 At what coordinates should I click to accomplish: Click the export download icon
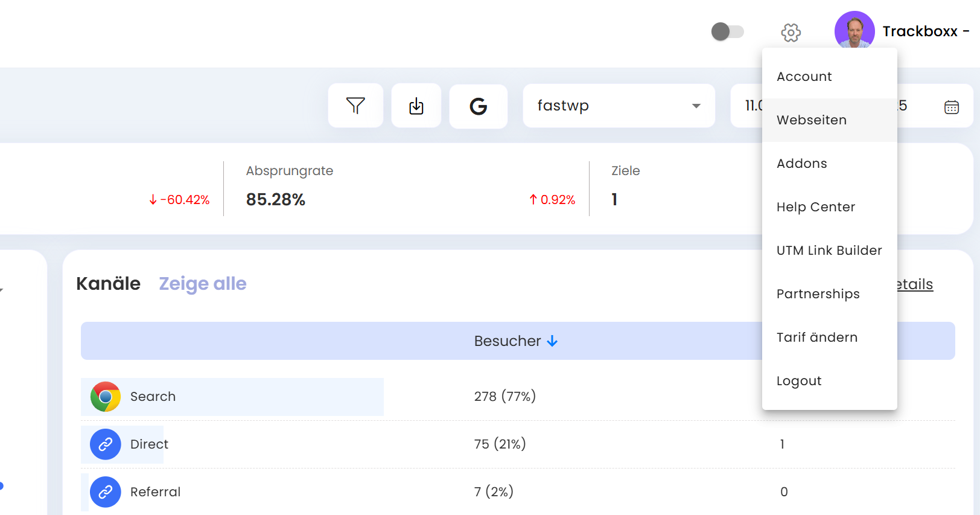416,106
